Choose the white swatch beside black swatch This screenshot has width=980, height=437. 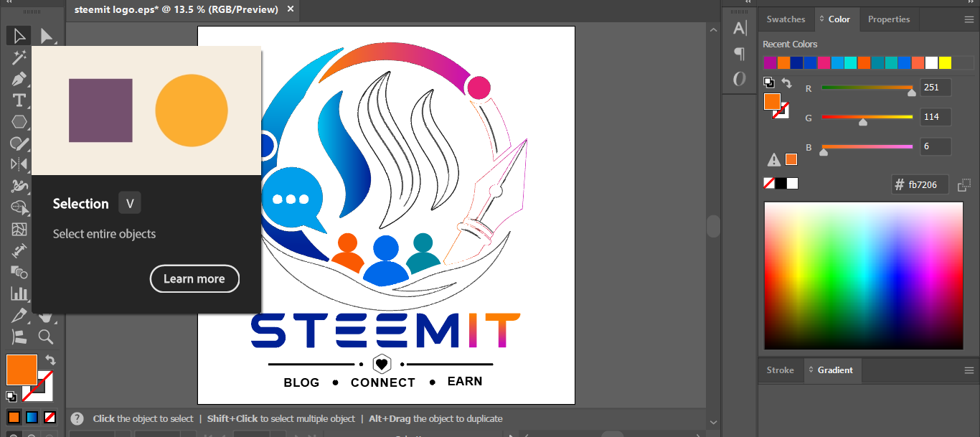coord(792,184)
